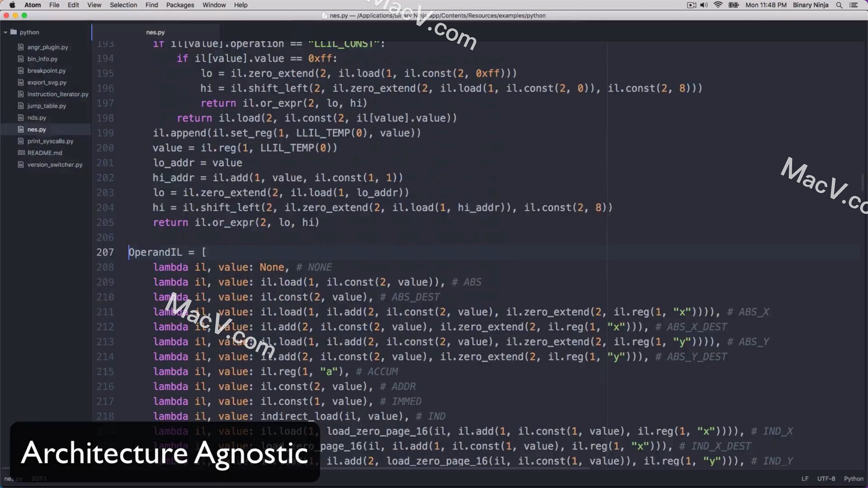Click the Wi-Fi icon in menu bar
Screen dimensions: 868x488
point(718,5)
